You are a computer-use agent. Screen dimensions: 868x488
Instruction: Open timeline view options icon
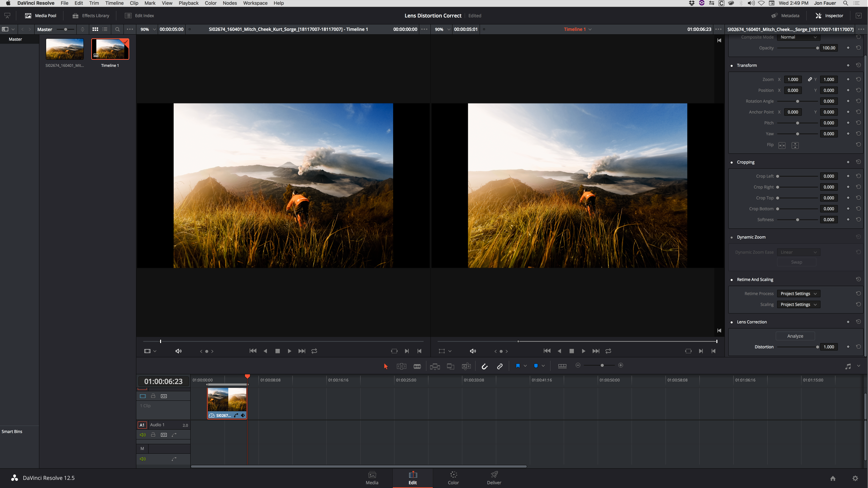562,366
